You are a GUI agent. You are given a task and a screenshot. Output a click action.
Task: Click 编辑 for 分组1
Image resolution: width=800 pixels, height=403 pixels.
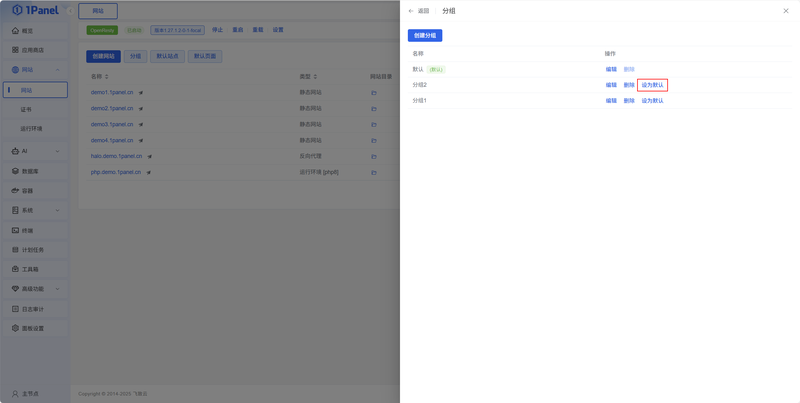(611, 100)
